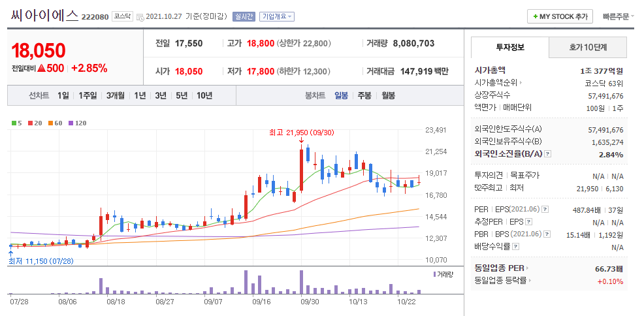Click the 동일업종 PER value 66.73배
The height and width of the screenshot is (316, 644).
609,269
